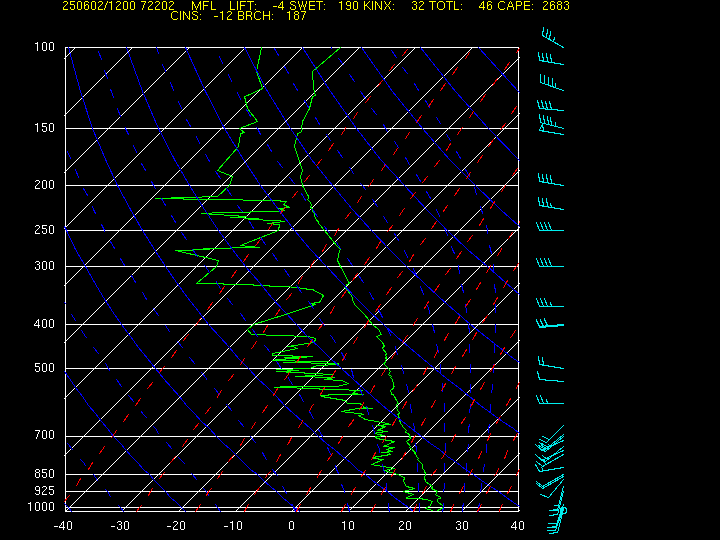This screenshot has width=720, height=540.
Task: Click the wind barb at 250 level
Action: [550, 226]
